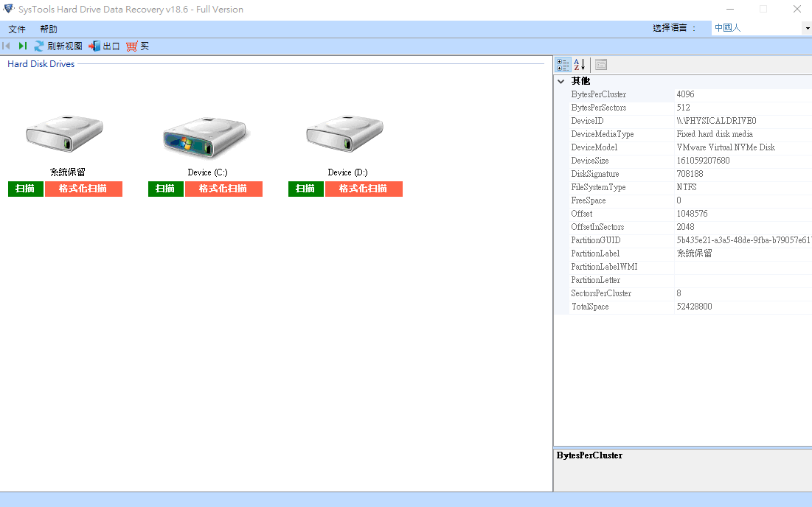Screen dimensions: 812x507
Task: Click the value 2048
Action: pyautogui.click(x=686, y=227)
